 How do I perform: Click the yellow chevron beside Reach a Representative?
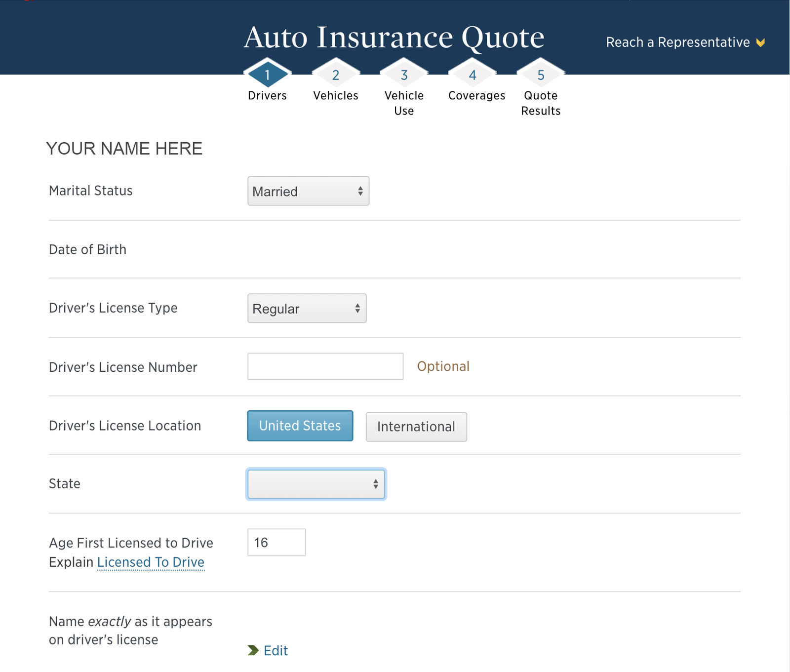pos(761,42)
